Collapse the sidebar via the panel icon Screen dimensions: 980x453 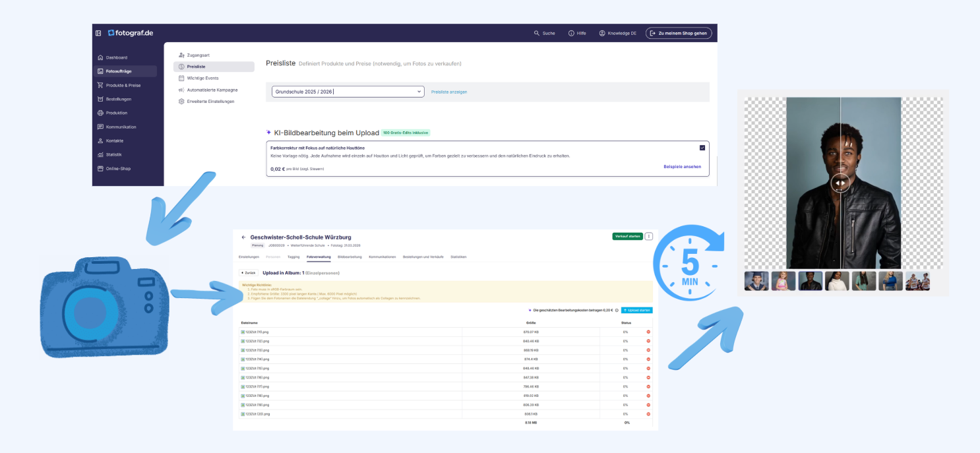tap(98, 33)
